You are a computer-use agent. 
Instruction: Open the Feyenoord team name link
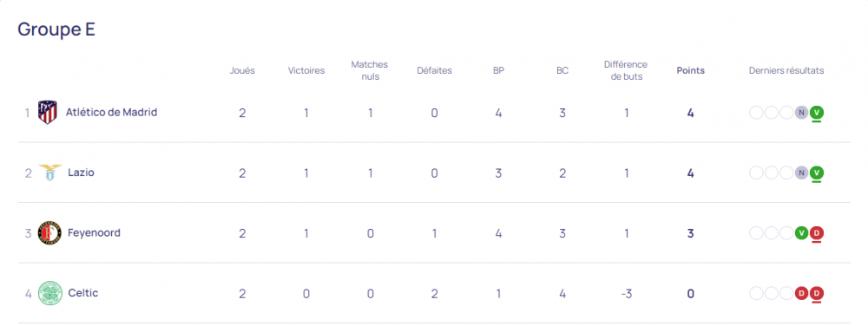(x=94, y=232)
